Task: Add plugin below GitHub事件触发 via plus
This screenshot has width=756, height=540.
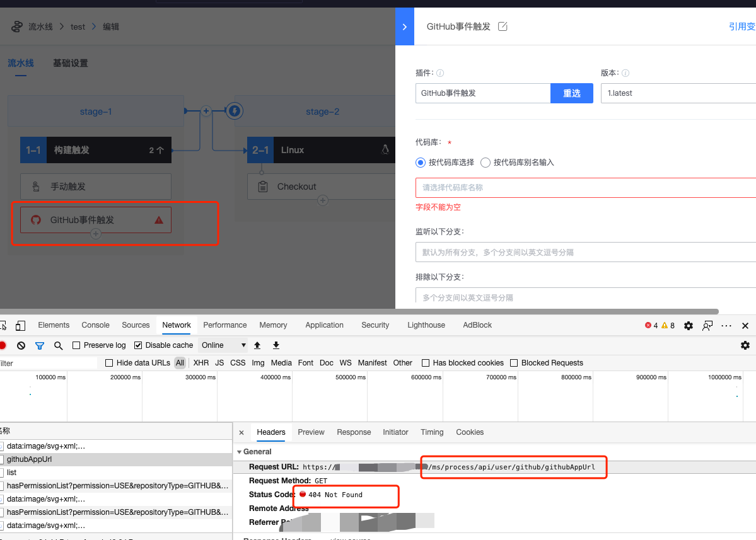Action: pyautogui.click(x=95, y=234)
